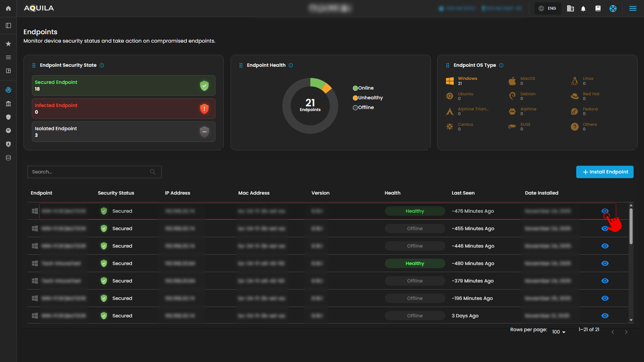This screenshot has height=362, width=644.
Task: View details of the -455 Minutes Ago endpoint
Action: 604,229
